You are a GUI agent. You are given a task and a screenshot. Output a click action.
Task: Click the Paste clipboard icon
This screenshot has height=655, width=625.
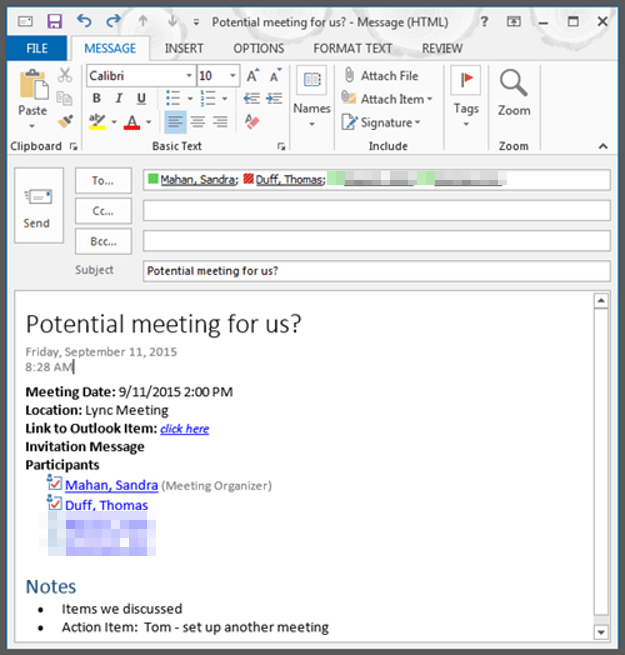[x=33, y=85]
